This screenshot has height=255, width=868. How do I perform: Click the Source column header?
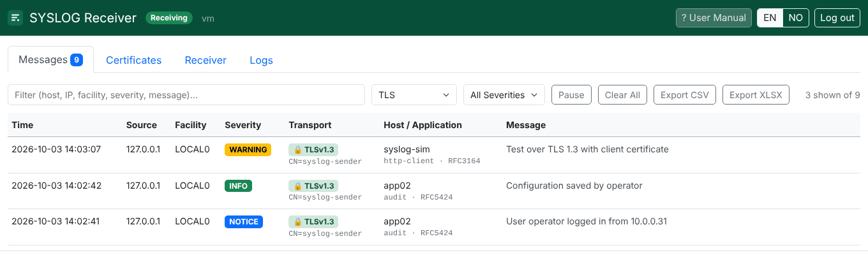click(142, 125)
